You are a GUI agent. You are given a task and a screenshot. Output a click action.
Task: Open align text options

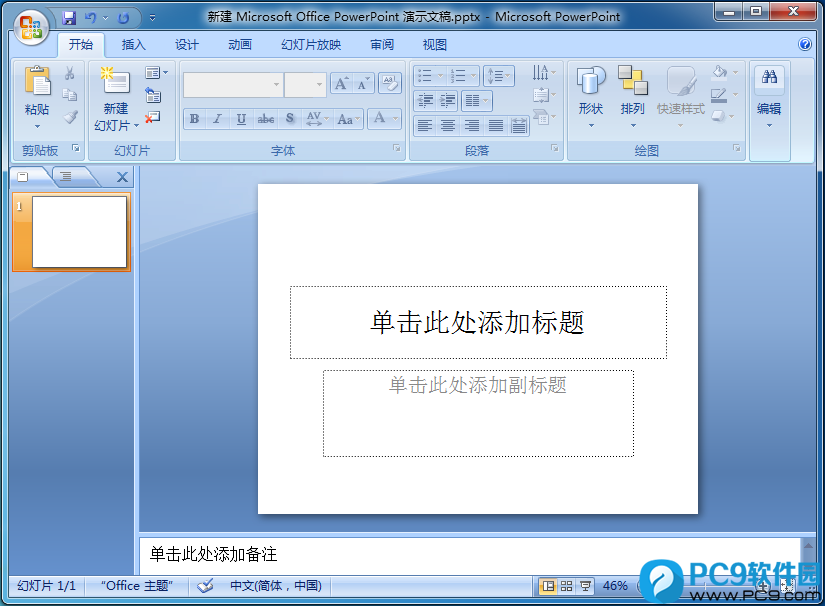tap(544, 95)
